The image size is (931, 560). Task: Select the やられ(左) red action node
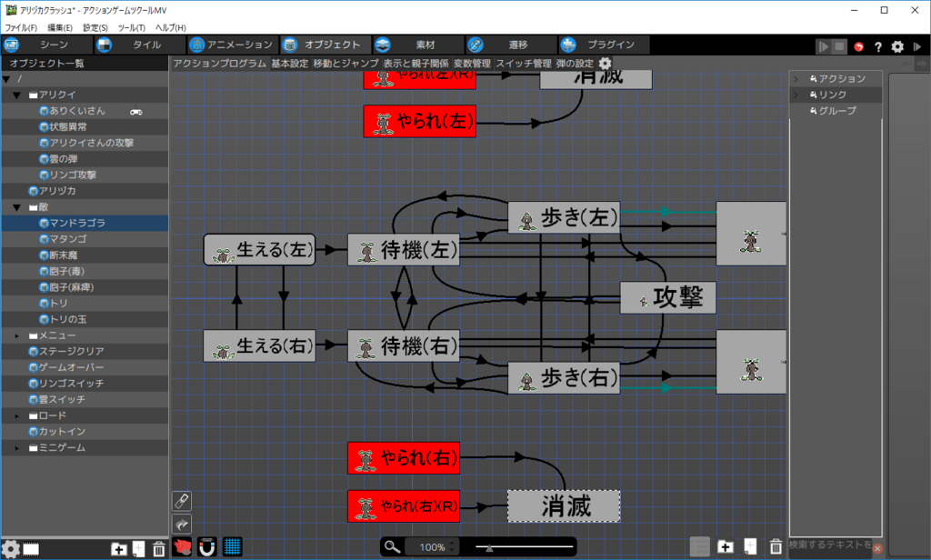419,121
